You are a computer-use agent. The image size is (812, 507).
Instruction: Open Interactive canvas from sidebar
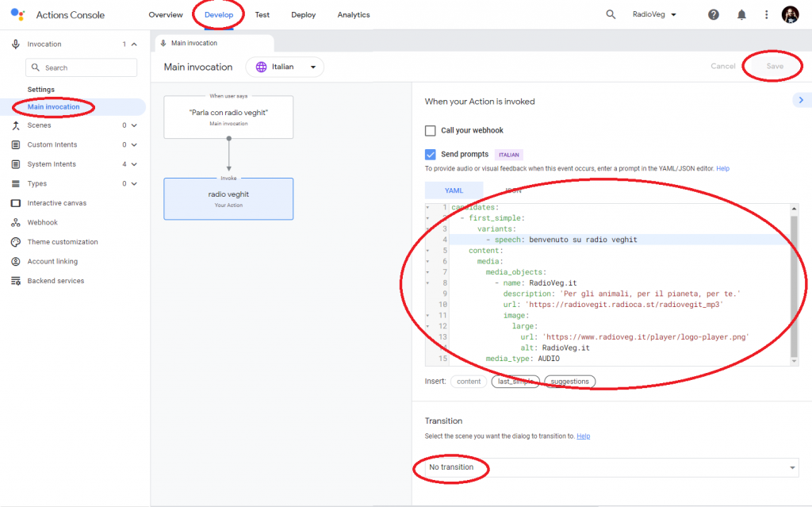pos(56,203)
